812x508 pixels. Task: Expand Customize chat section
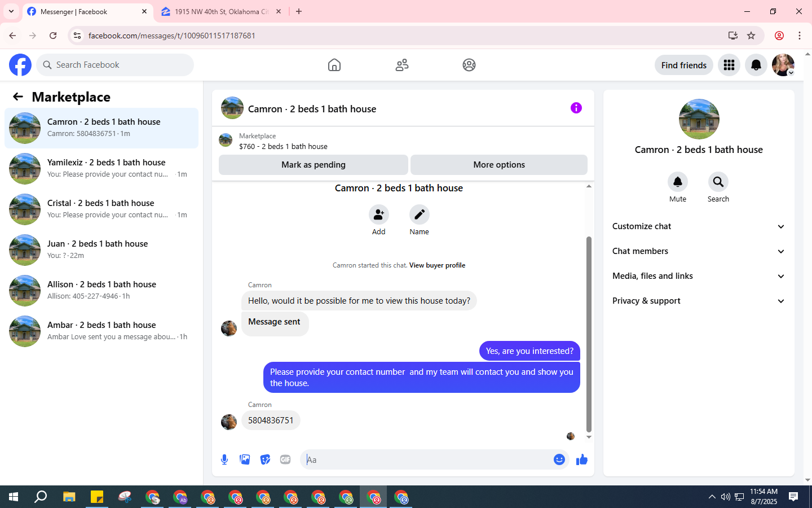click(699, 226)
